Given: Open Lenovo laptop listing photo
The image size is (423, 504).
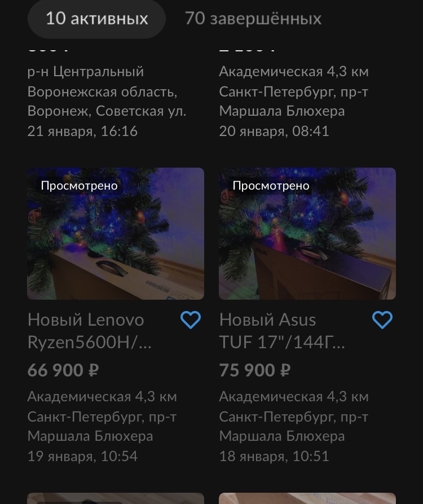Looking at the screenshot, I should [116, 234].
